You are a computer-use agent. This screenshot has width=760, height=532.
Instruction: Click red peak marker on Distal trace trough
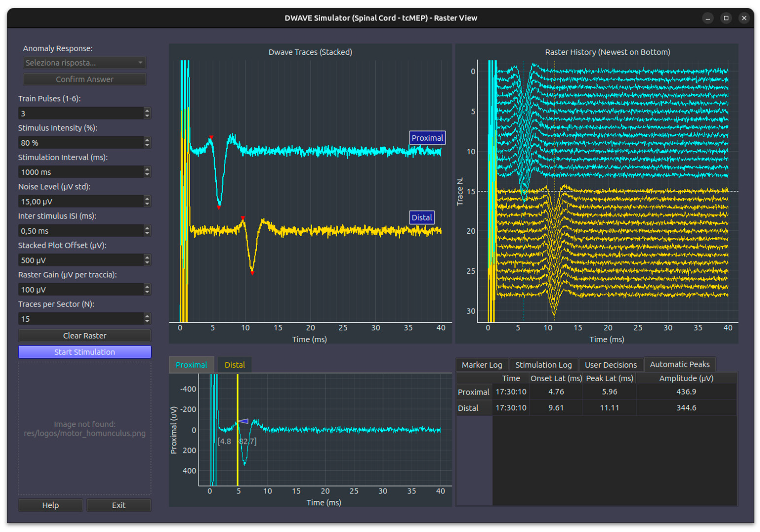point(252,273)
